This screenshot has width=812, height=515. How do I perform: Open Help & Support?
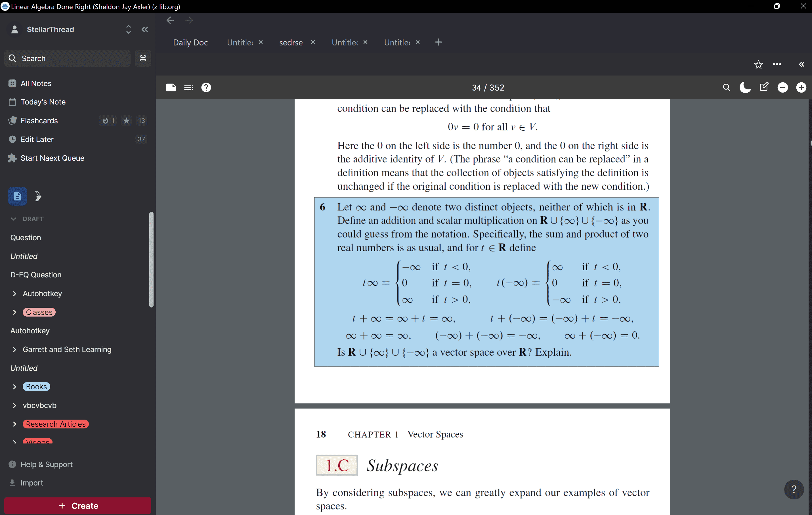coord(47,464)
